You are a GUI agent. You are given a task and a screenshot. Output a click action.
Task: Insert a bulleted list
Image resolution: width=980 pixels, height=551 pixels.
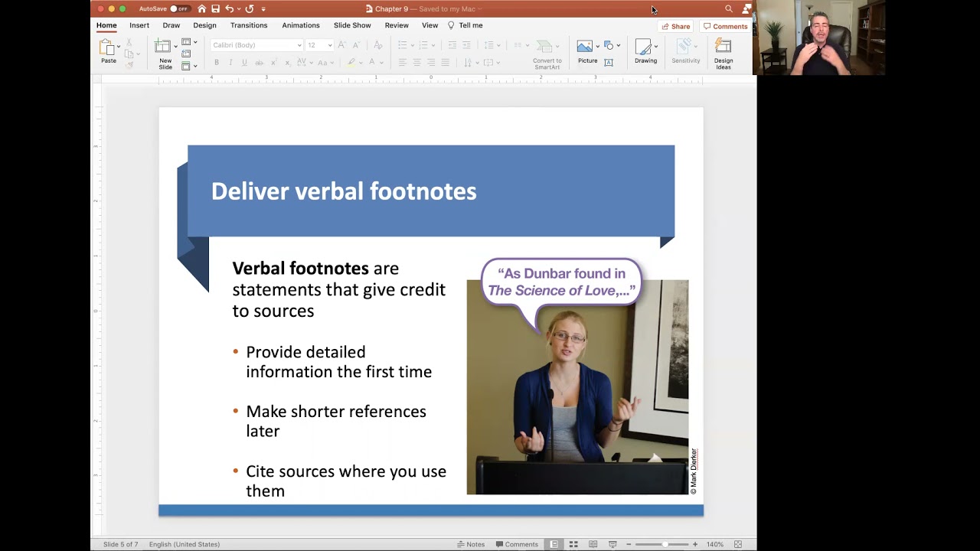403,45
